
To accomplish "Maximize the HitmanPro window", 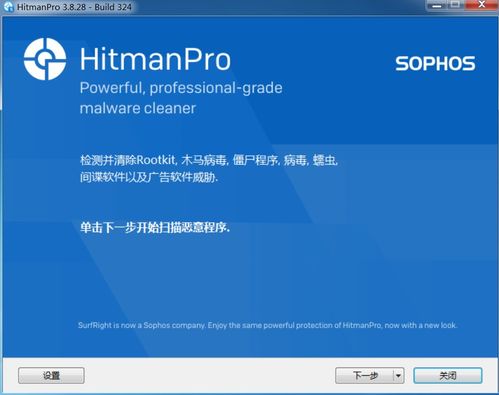I will 455,5.
